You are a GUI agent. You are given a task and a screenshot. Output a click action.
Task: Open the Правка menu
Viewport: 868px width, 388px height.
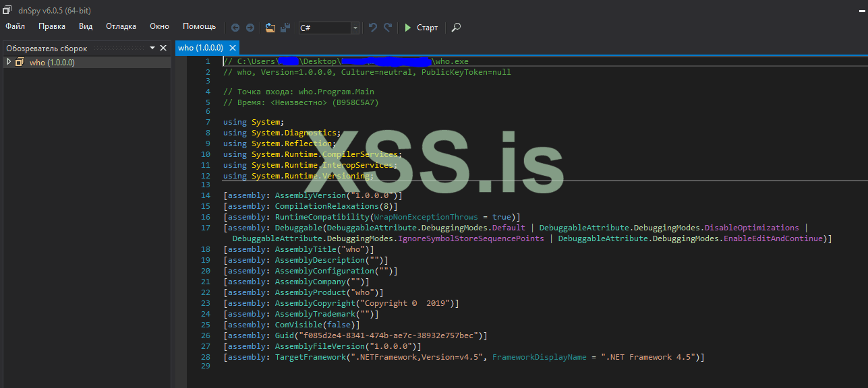[x=52, y=26]
